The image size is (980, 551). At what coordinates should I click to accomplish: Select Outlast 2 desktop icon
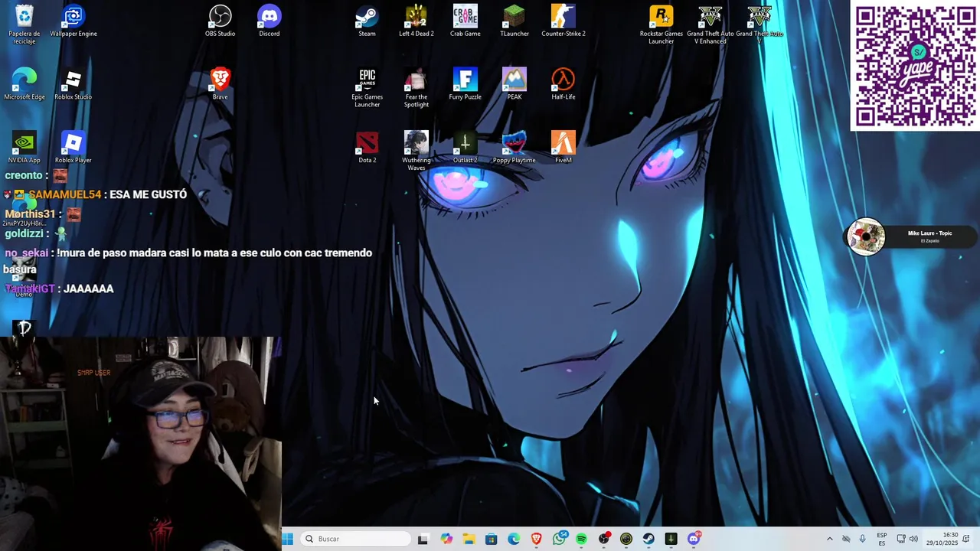(x=465, y=147)
